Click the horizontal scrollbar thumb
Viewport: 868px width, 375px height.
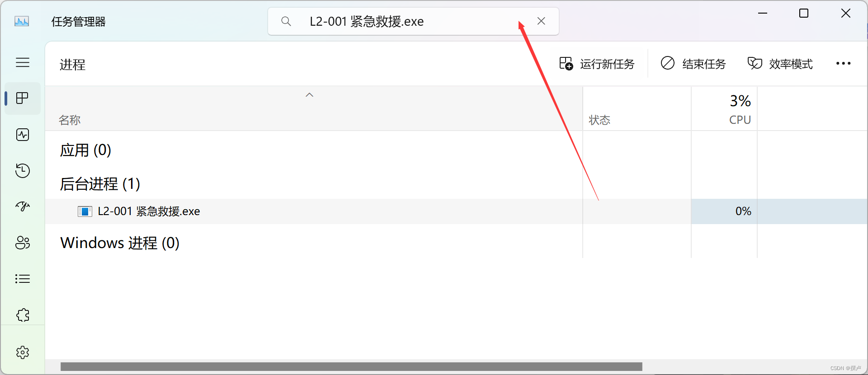(x=351, y=366)
